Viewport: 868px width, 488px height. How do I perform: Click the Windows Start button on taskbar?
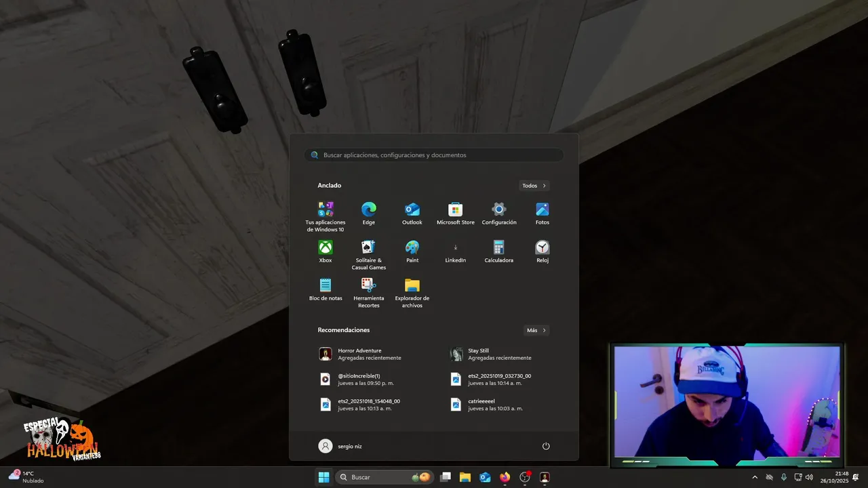click(x=323, y=477)
